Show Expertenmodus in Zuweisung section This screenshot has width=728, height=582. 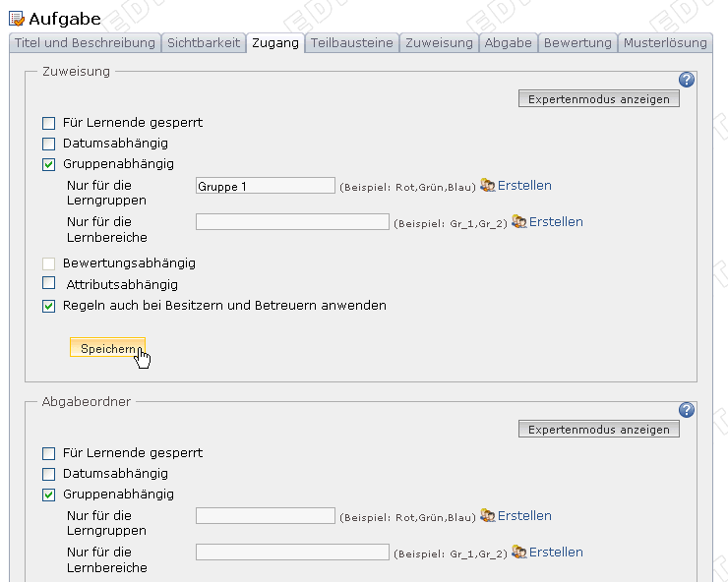598,99
